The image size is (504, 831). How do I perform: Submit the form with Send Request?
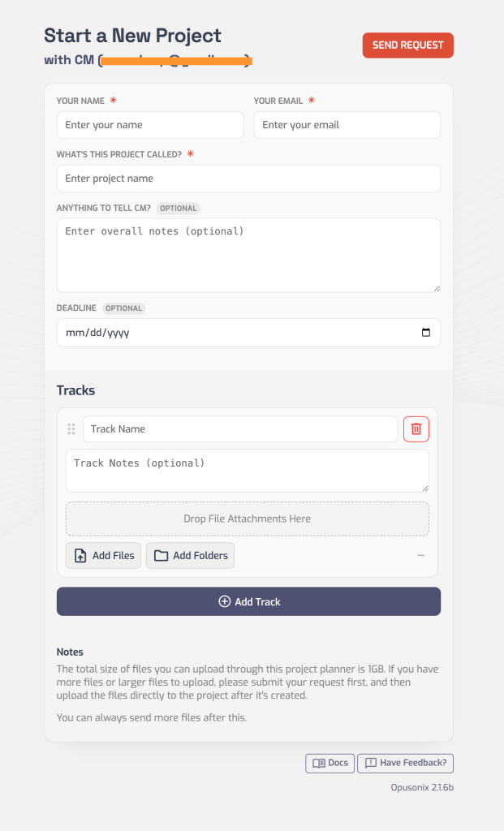click(407, 45)
